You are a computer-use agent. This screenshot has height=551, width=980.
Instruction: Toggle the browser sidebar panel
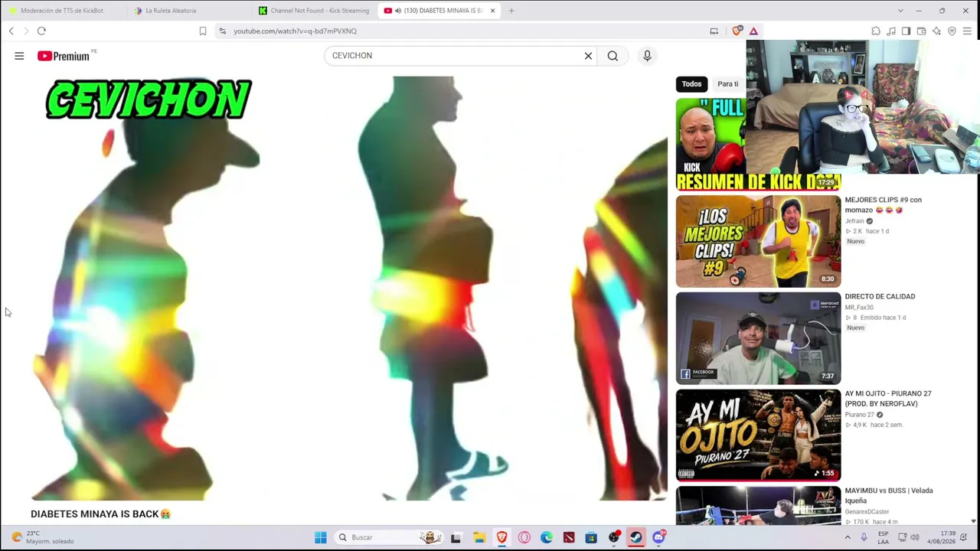point(906,31)
